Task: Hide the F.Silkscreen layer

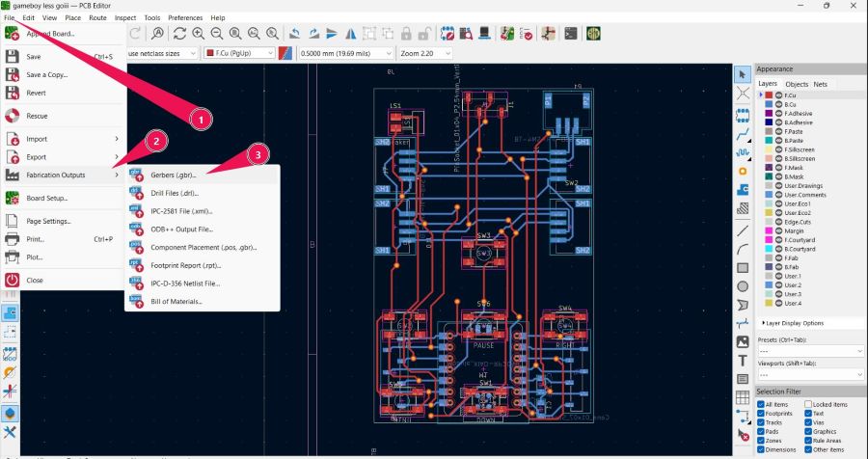Action: pyautogui.click(x=778, y=149)
